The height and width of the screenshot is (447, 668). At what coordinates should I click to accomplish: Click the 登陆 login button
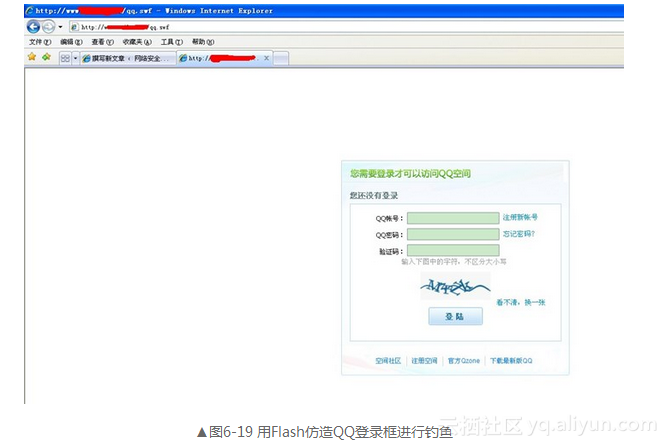(x=455, y=316)
